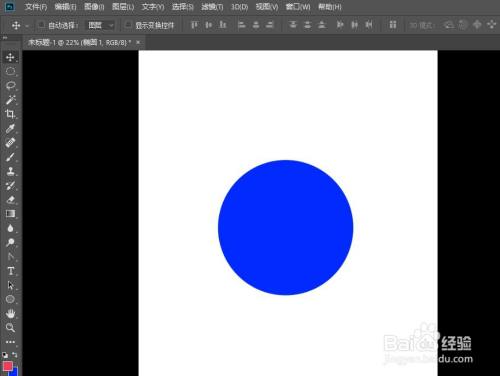Open the 图层 auto-select dropdown in options bar
This screenshot has width=500, height=376.
pos(101,25)
